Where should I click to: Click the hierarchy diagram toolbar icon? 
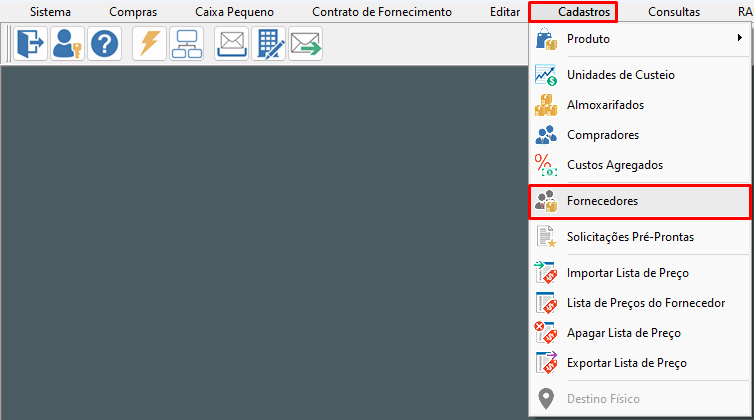click(187, 44)
